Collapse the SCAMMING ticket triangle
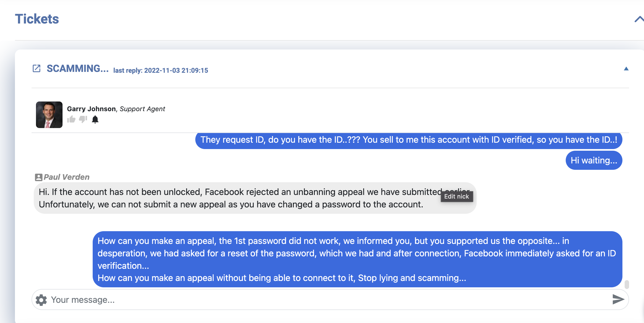 626,69
